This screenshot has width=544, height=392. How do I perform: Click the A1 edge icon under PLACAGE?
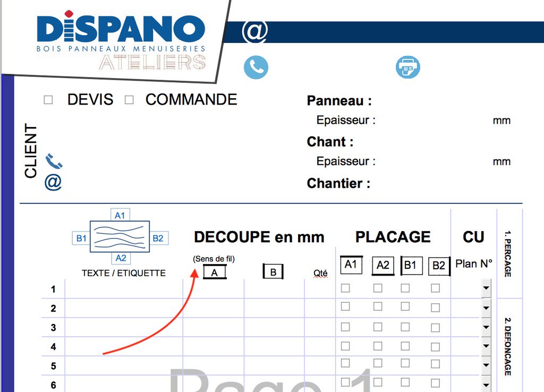pyautogui.click(x=351, y=265)
